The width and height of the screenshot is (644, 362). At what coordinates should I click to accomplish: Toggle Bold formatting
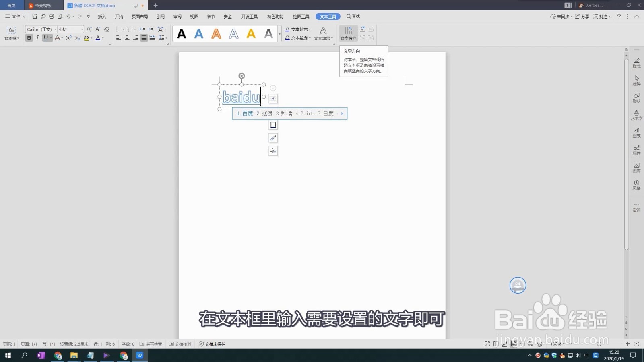pos(29,38)
